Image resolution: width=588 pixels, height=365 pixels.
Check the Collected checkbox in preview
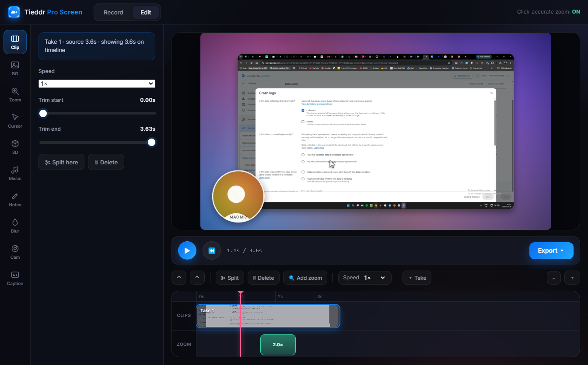(x=303, y=111)
